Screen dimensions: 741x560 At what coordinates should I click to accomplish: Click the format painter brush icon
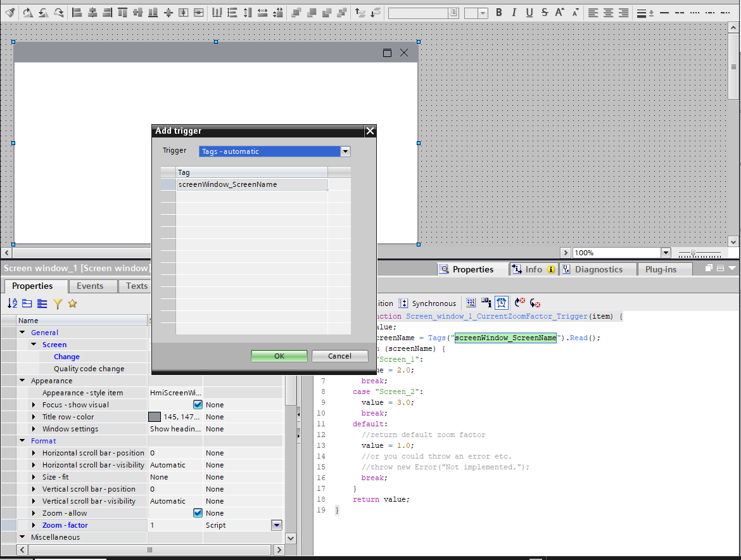pyautogui.click(x=10, y=12)
